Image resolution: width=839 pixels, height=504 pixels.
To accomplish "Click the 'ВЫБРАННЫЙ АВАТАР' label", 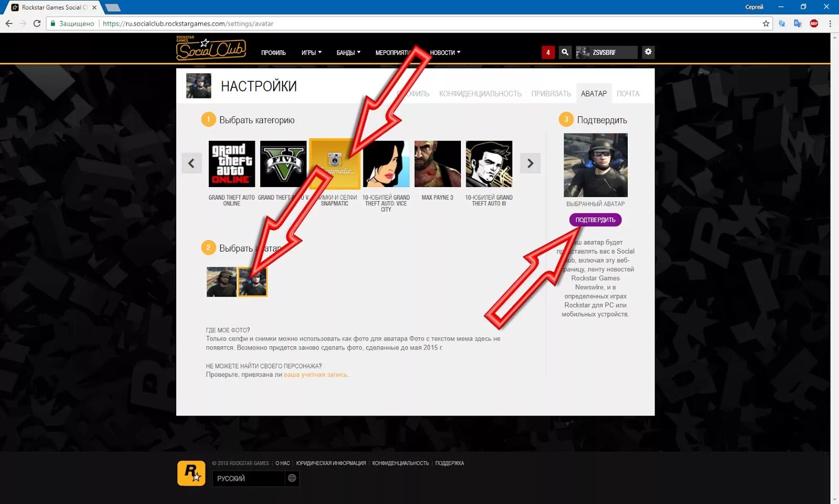I will click(595, 204).
